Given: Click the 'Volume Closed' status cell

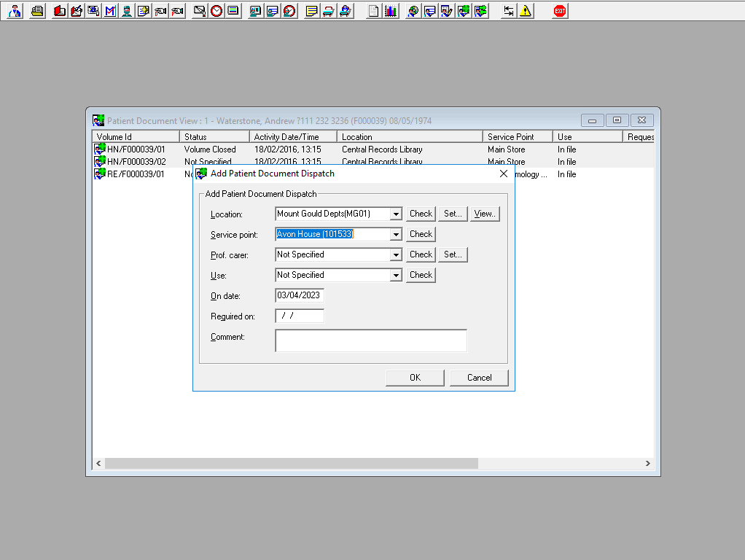Looking at the screenshot, I should [210, 149].
